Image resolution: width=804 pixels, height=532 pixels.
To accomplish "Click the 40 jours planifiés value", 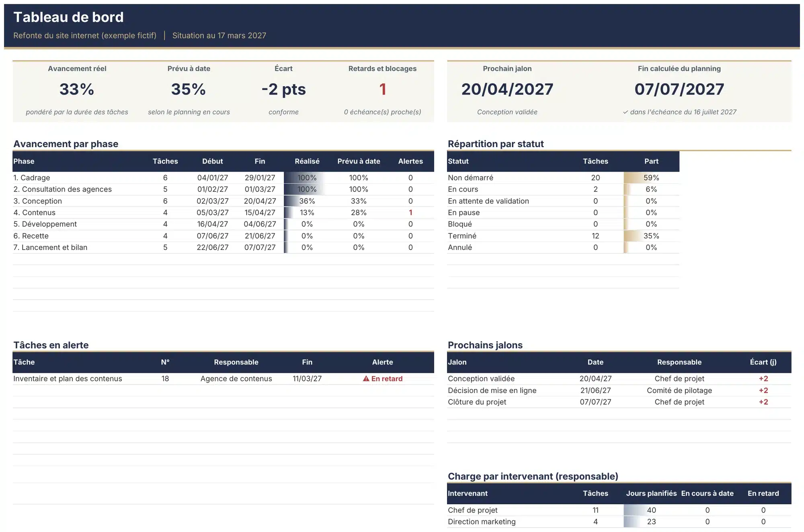I will tap(651, 510).
